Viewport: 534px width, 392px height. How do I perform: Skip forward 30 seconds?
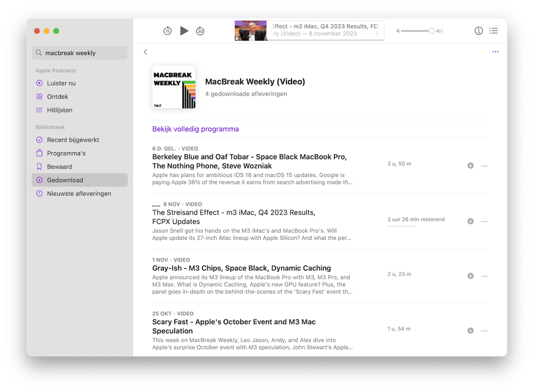pyautogui.click(x=200, y=31)
